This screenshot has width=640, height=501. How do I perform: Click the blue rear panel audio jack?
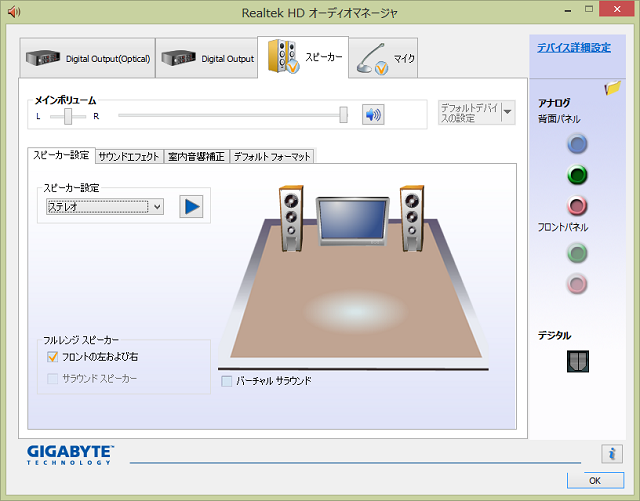point(577,144)
